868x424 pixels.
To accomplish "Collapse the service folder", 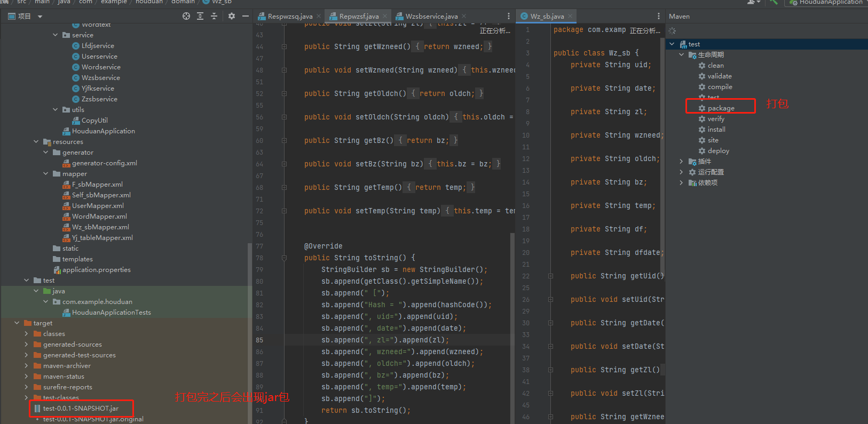I will click(x=56, y=35).
